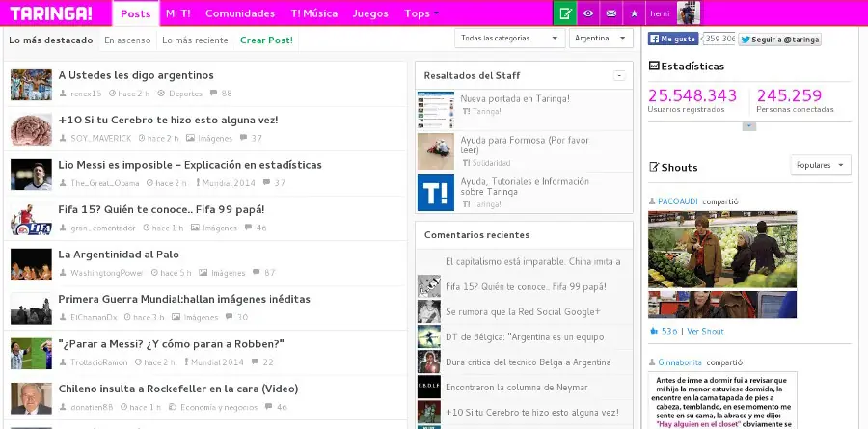Click the Taringa! logo
Screen dimensions: 868x429
(51, 13)
